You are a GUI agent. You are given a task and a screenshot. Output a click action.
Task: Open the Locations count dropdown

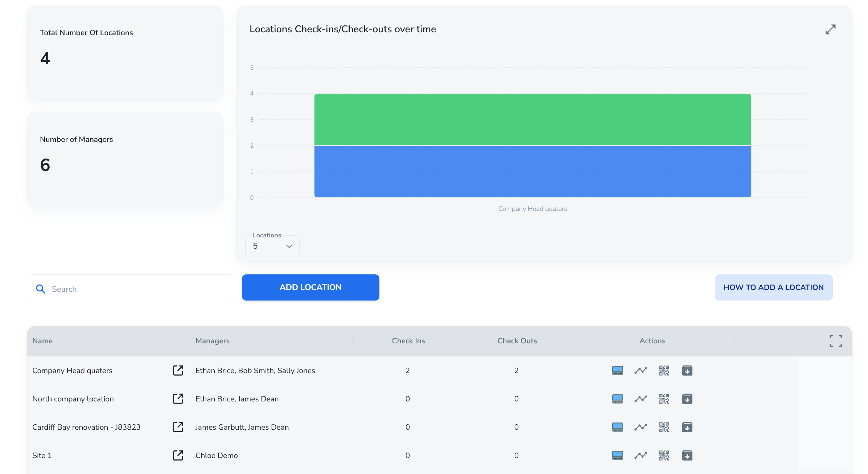tap(272, 246)
